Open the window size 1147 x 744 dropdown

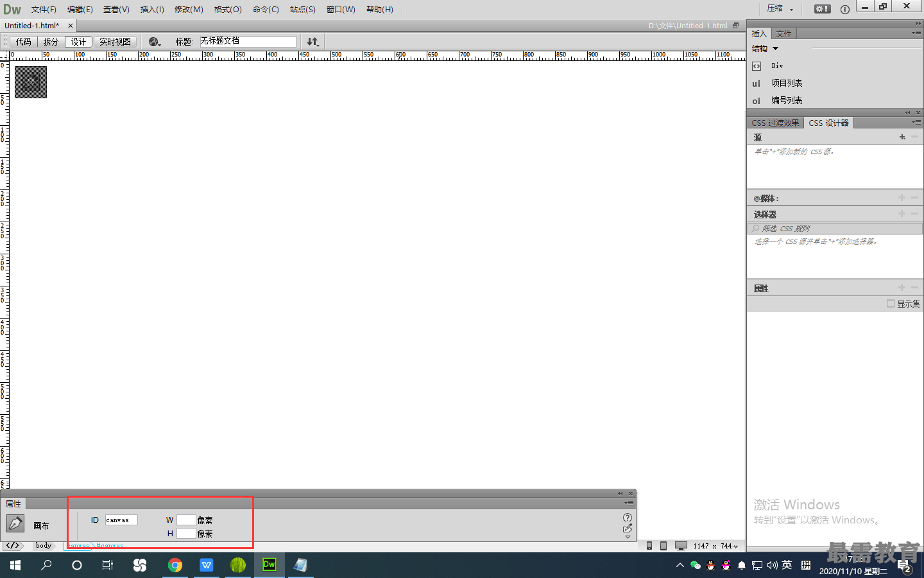point(715,546)
